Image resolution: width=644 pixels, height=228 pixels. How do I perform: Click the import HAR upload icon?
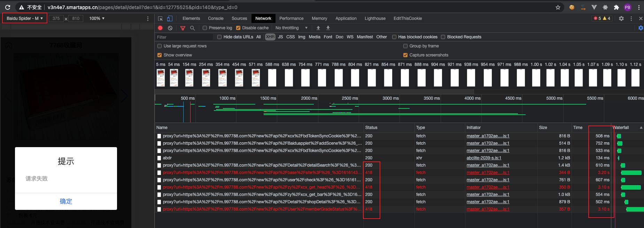point(318,28)
